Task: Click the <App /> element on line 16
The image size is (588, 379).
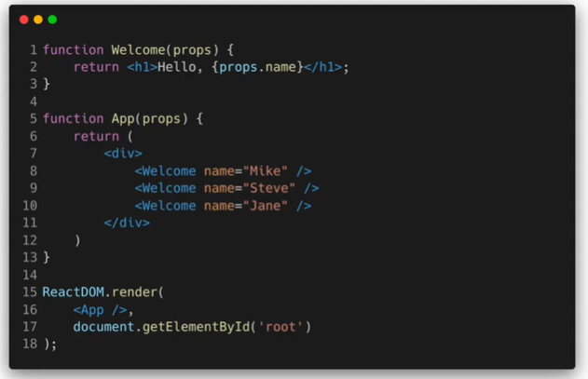Action: pyautogui.click(x=100, y=310)
